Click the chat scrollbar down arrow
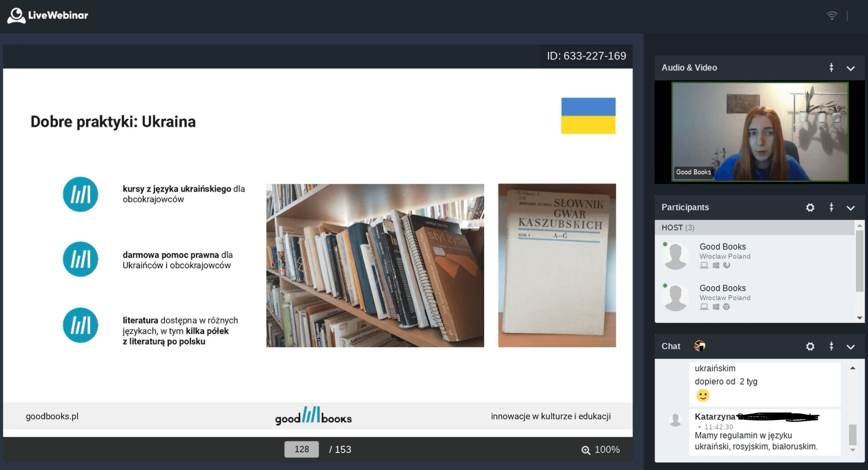Image resolution: width=868 pixels, height=470 pixels. [853, 450]
